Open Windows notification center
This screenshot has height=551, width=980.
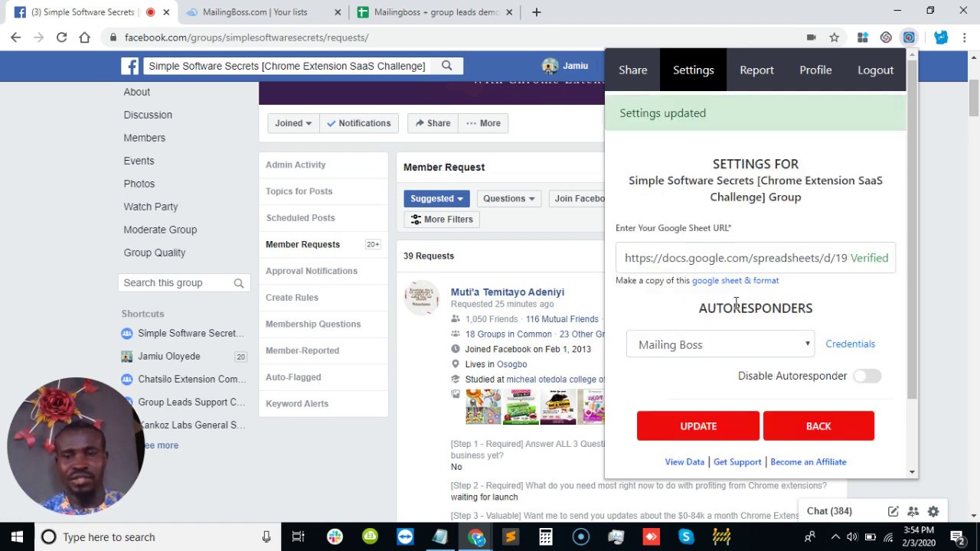(956, 537)
